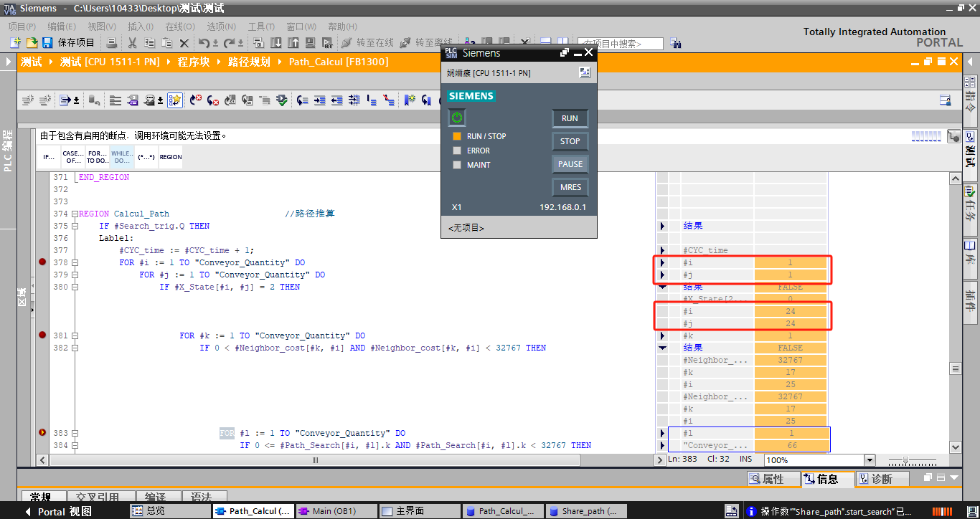Click the zoom slider handle in status bar
Screen dimensions: 980x519
point(905,460)
